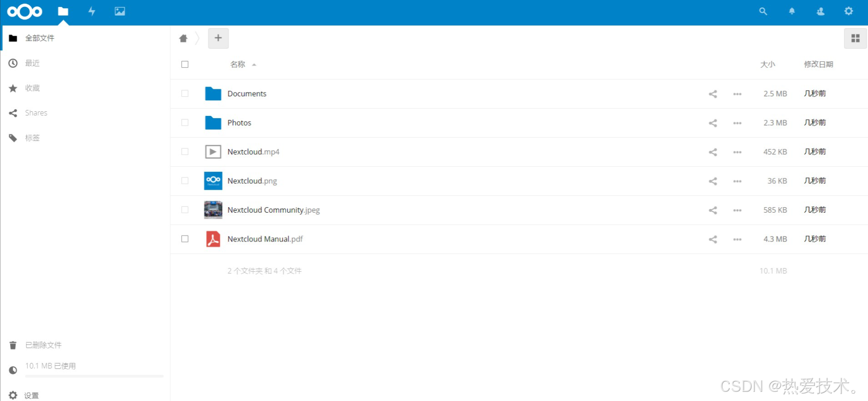
Task: Open the more actions menu for Photos
Action: pos(737,123)
